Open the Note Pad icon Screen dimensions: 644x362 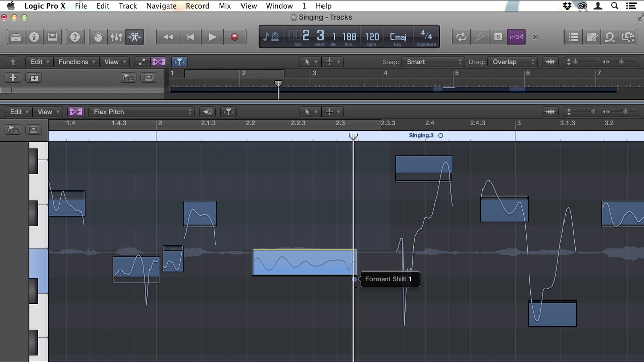592,37
